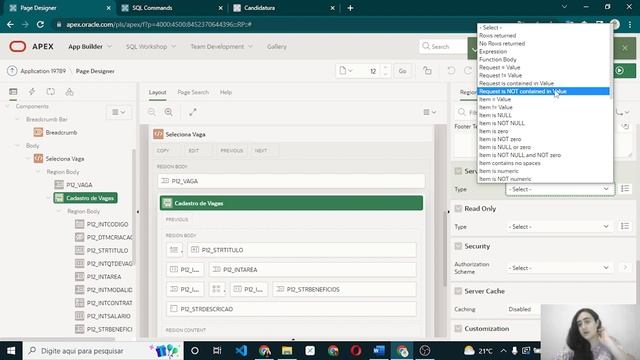
Task: Click the up arrow beside Application 19789
Action: [12, 71]
